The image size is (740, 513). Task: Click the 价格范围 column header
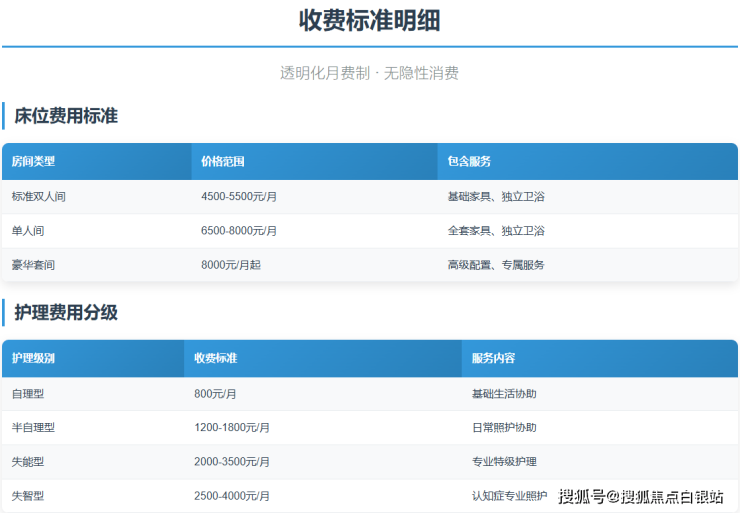222,161
